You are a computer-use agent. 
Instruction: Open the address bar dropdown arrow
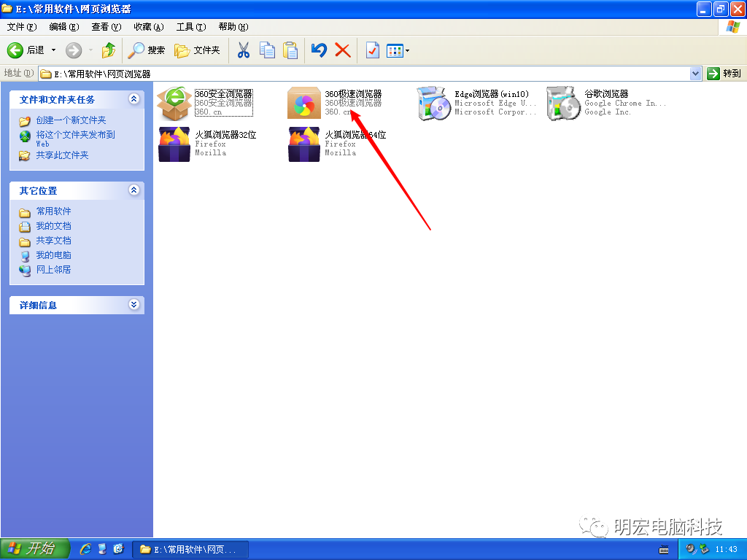(695, 74)
